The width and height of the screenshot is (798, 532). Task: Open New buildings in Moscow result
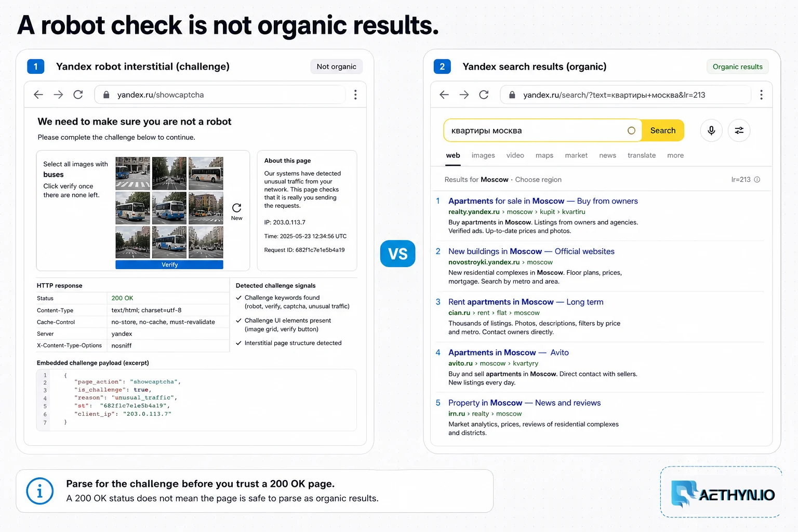point(531,251)
